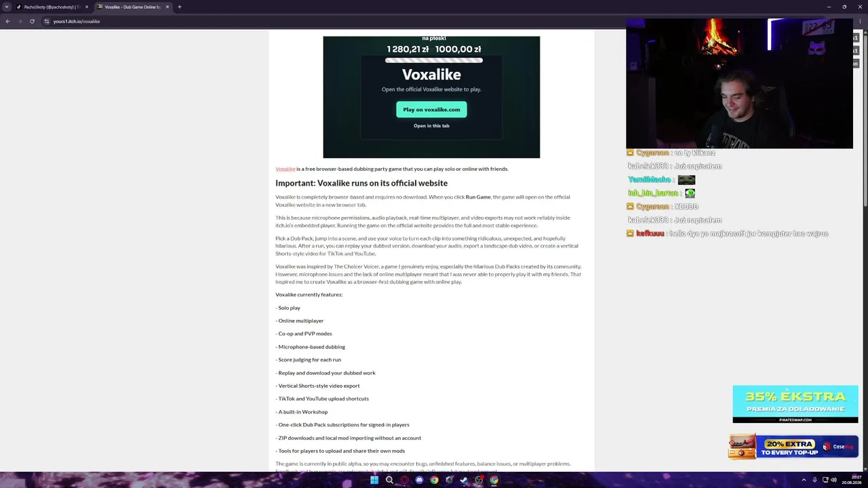This screenshot has width=868, height=488.
Task: Open a new browser tab
Action: click(x=180, y=7)
